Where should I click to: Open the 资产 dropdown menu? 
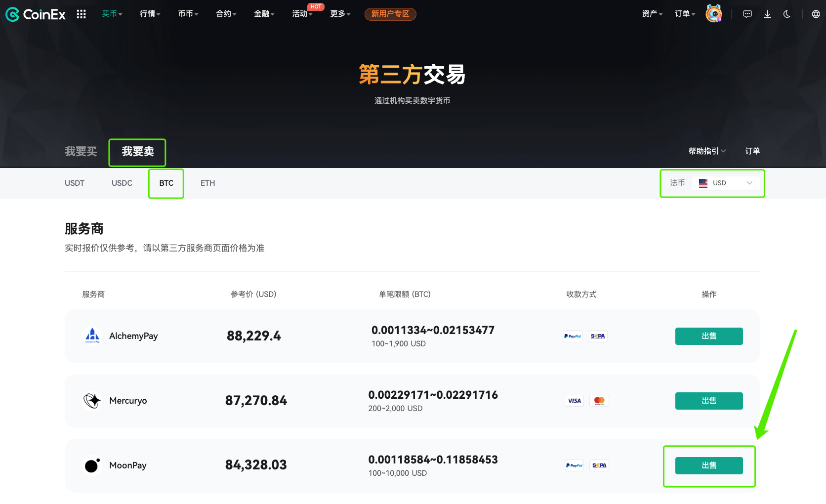tap(652, 14)
